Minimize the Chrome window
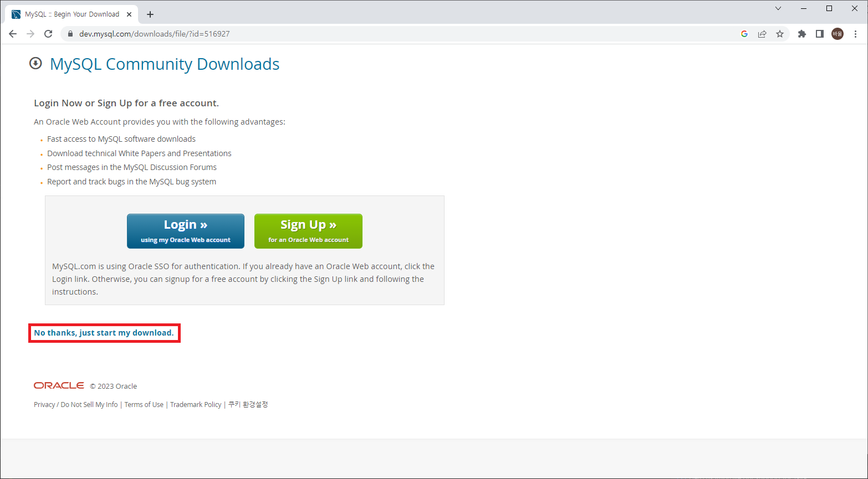Image resolution: width=868 pixels, height=479 pixels. (804, 8)
